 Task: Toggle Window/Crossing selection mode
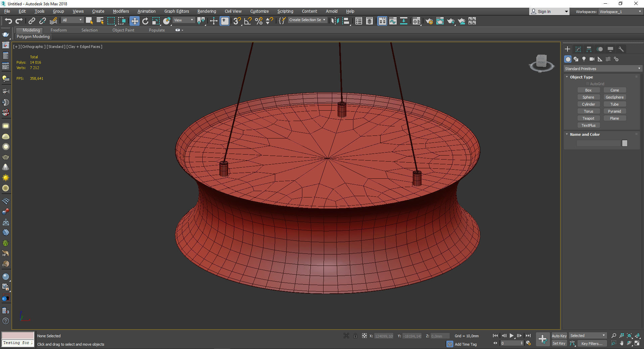point(121,21)
